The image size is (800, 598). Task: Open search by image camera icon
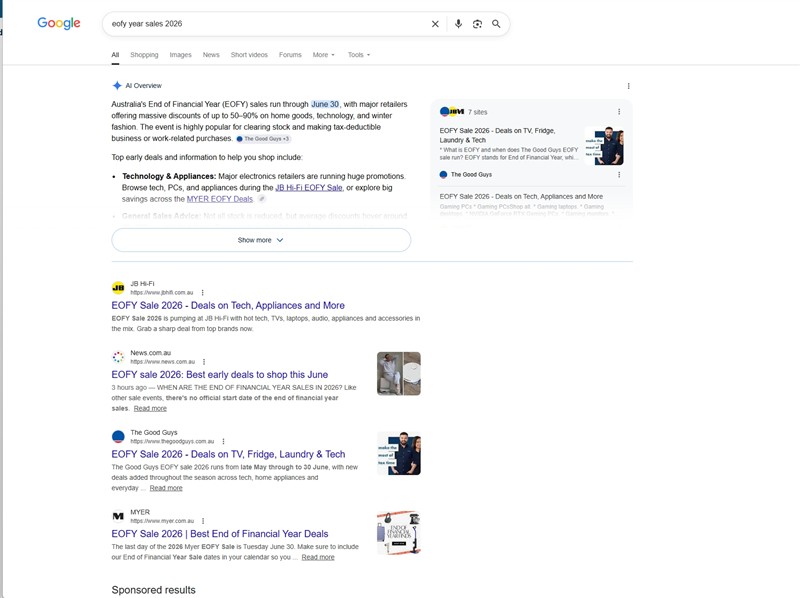click(477, 24)
